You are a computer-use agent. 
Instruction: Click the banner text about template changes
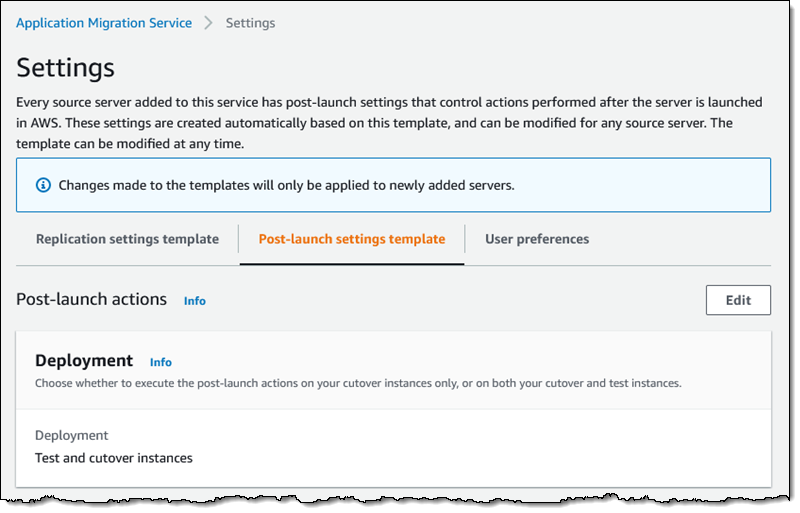click(x=286, y=186)
